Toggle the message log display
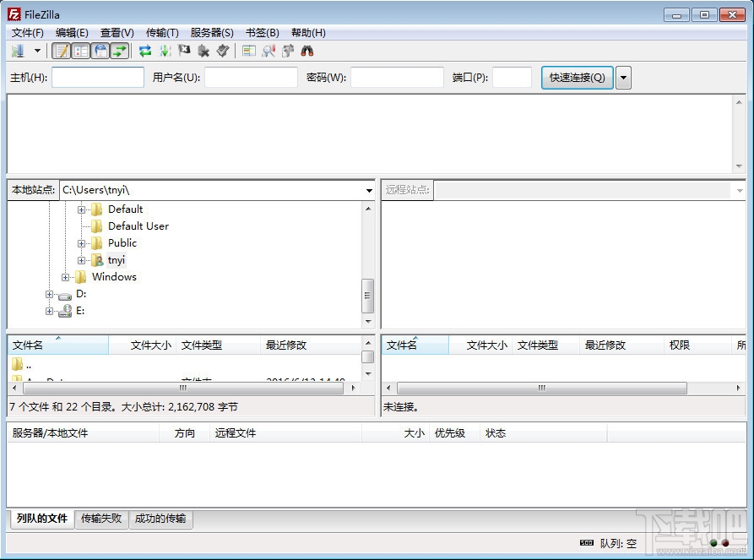The height and width of the screenshot is (560, 754). pos(61,51)
